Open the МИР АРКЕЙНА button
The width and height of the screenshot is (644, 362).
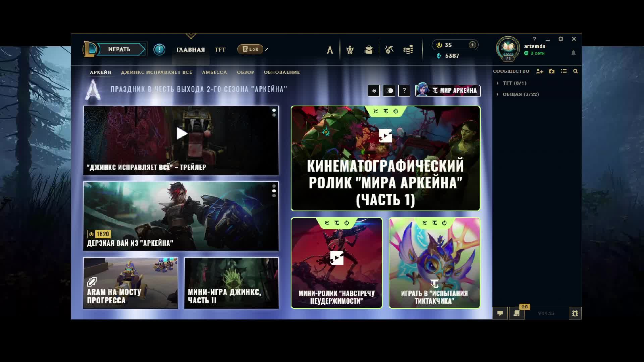pos(448,90)
